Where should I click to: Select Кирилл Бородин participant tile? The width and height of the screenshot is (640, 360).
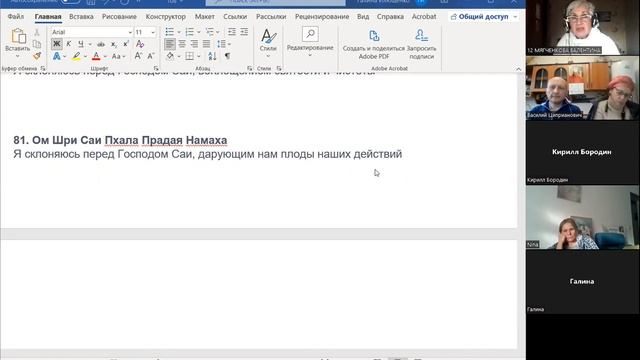pos(582,152)
